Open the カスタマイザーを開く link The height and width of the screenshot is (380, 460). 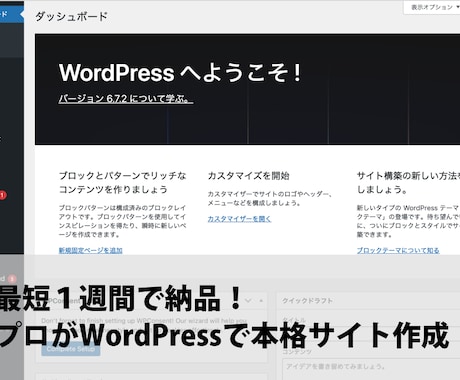pos(239,219)
